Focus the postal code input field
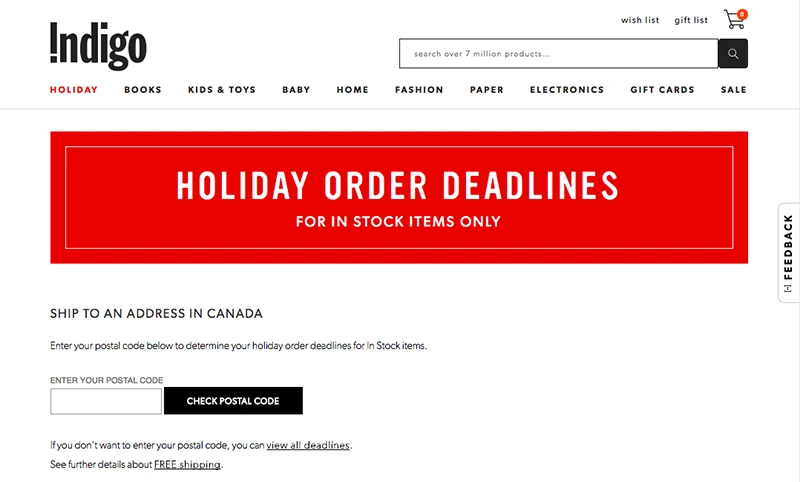Screen dimensions: 800x482 click(x=106, y=401)
